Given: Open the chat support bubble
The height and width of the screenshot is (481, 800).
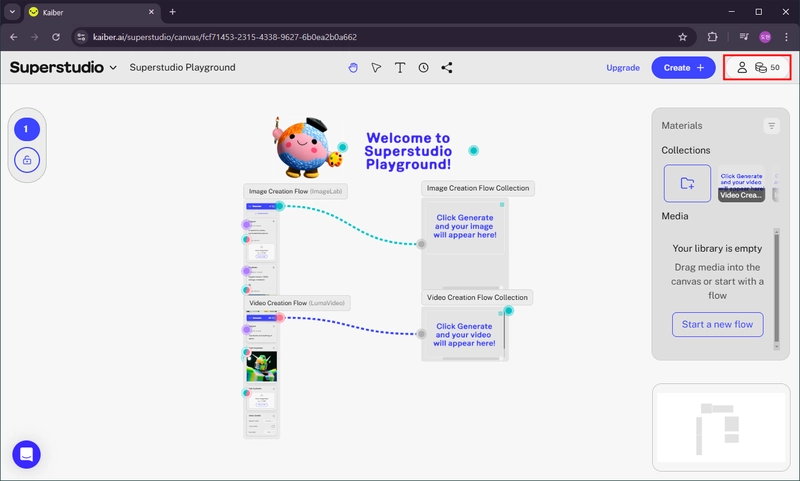Looking at the screenshot, I should click(27, 454).
